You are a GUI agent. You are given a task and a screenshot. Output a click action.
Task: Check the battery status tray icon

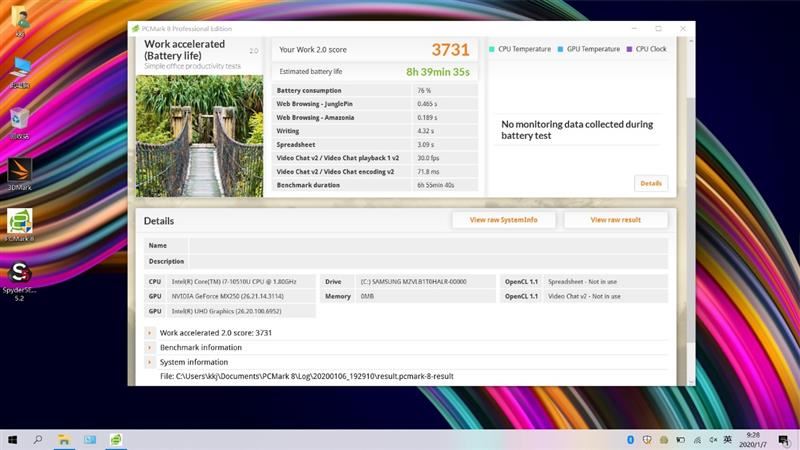(680, 440)
